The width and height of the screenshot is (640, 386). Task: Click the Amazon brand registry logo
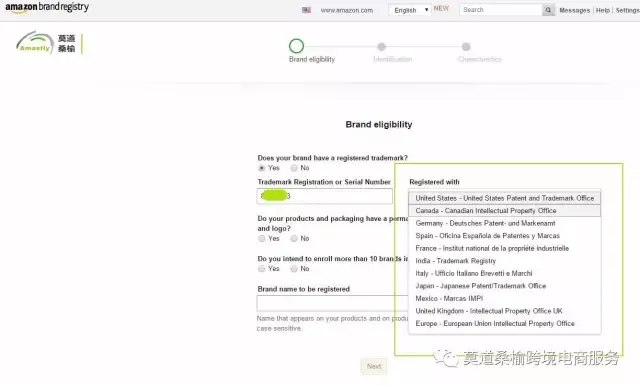click(47, 7)
